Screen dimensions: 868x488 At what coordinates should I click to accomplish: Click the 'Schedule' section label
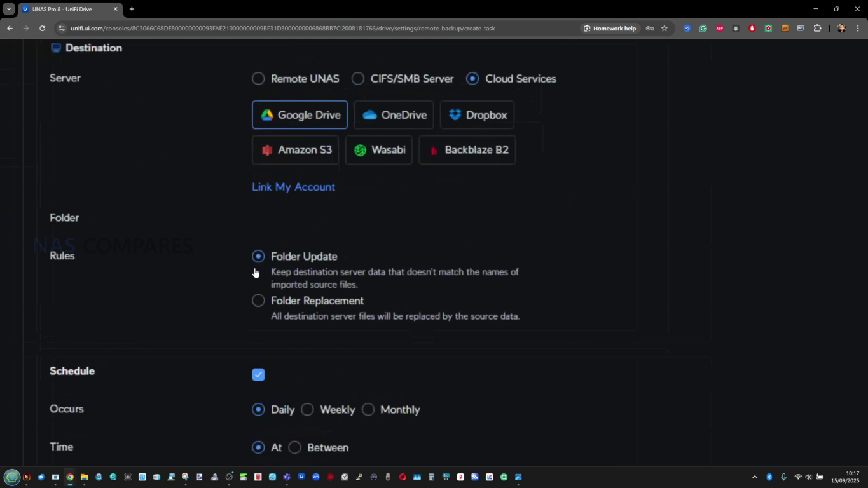[x=72, y=371]
